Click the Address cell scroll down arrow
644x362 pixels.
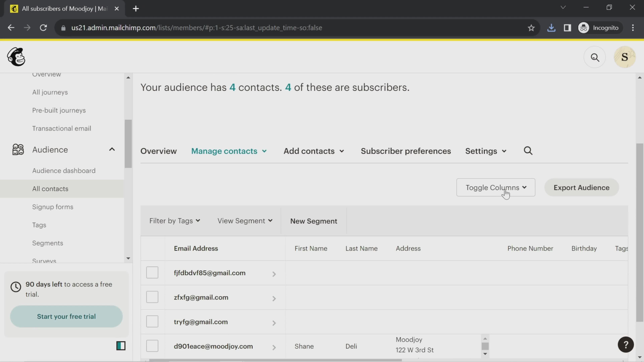coord(485,354)
